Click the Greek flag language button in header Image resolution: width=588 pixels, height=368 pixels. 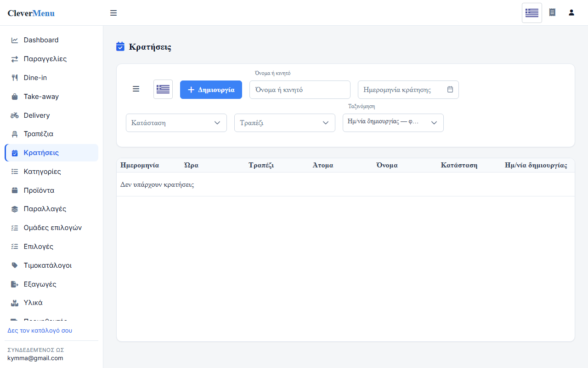[532, 13]
